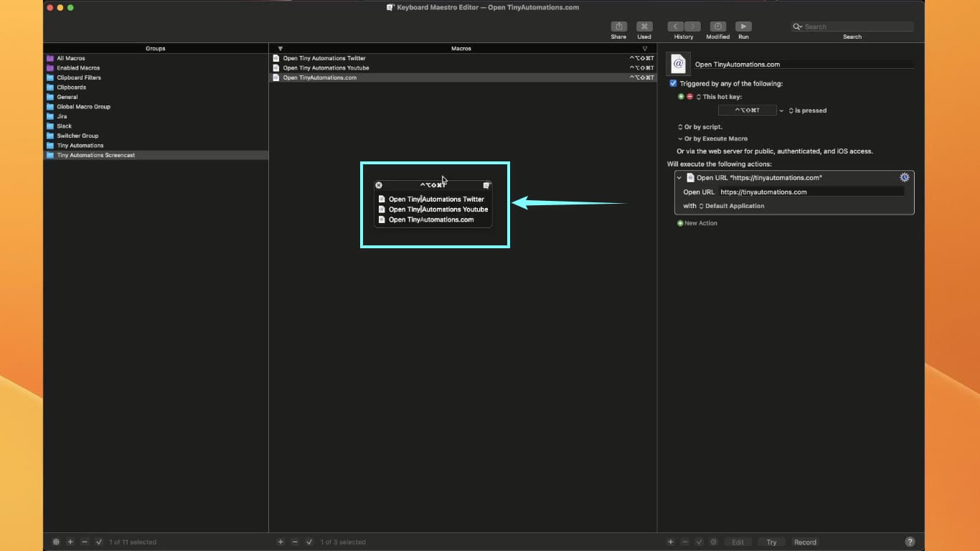Click the Jira group folder icon
This screenshot has width=980, height=551.
(x=50, y=116)
